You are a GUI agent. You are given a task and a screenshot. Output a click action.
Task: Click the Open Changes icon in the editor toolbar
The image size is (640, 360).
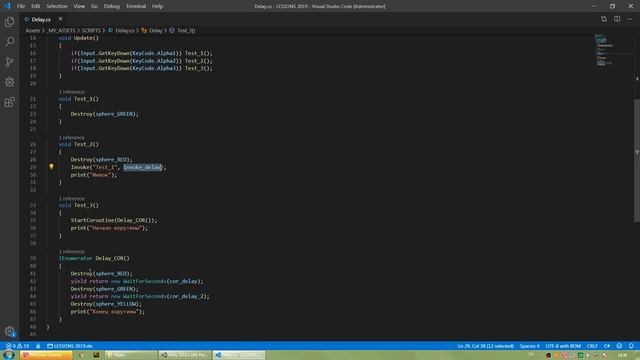pyautogui.click(x=604, y=19)
